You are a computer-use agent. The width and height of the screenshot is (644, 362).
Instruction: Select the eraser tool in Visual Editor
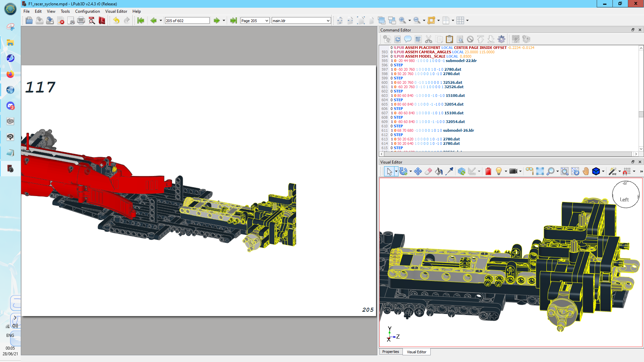click(428, 172)
